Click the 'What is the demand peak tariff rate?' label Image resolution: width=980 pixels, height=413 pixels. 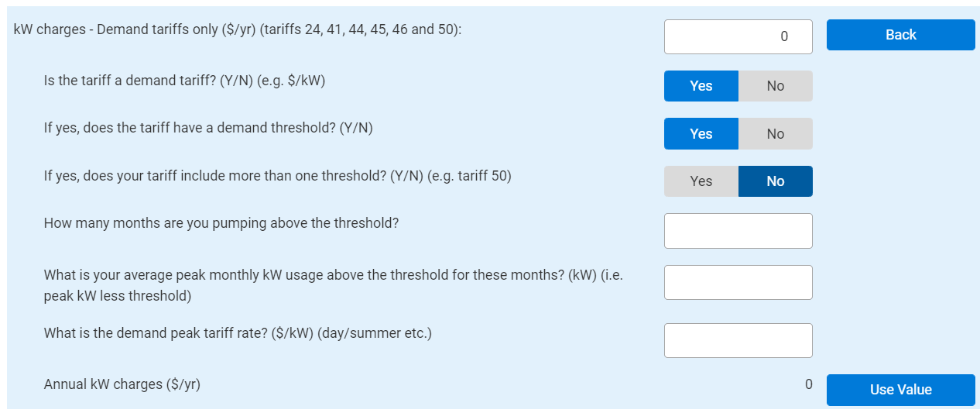tap(237, 333)
